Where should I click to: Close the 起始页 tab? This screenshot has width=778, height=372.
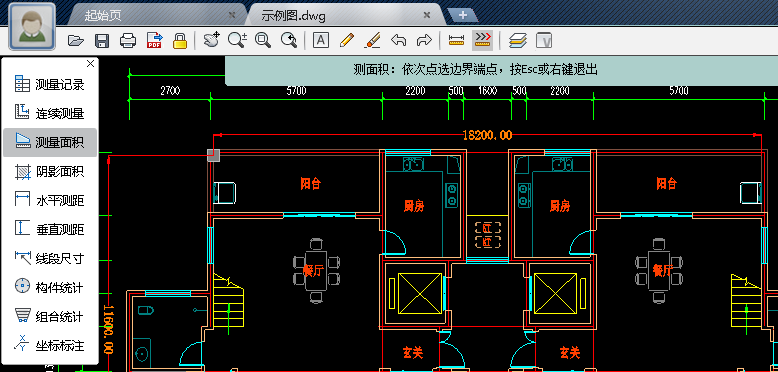pyautogui.click(x=232, y=15)
